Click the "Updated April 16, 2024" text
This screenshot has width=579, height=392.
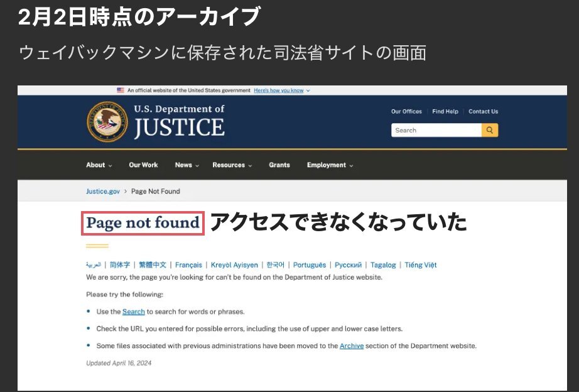click(119, 363)
